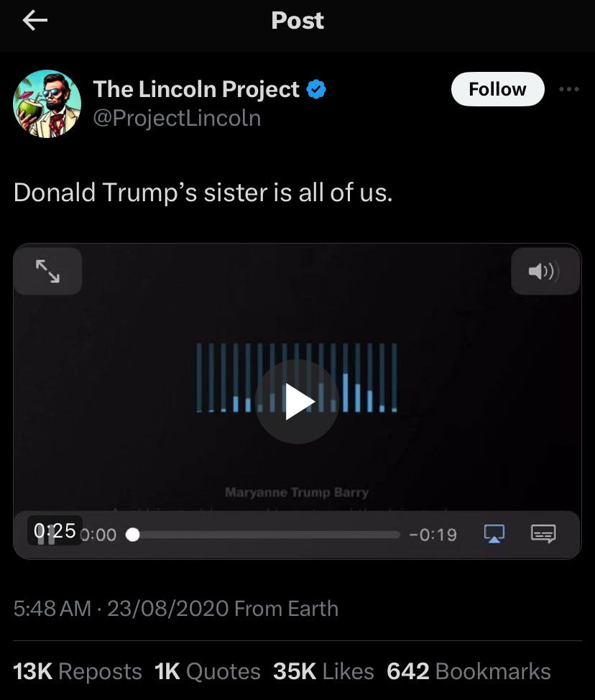The image size is (595, 700).
Task: Tap the 642 Bookmarks count
Action: coord(469,671)
